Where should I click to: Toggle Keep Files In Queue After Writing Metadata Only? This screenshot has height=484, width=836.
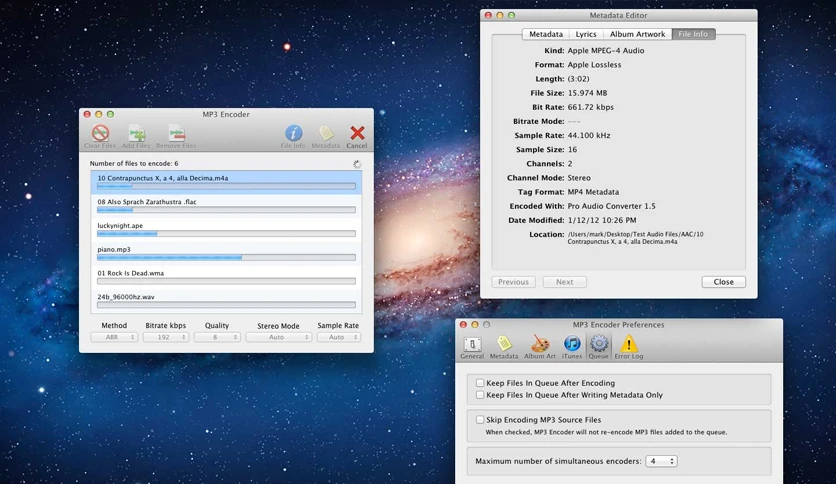pos(480,395)
